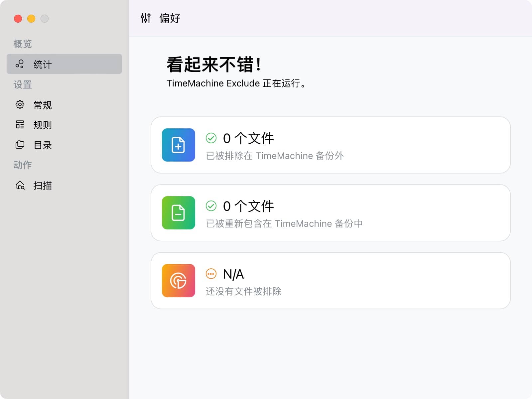532x399 pixels.
Task: Click the green remove-file icon
Action: (x=179, y=213)
